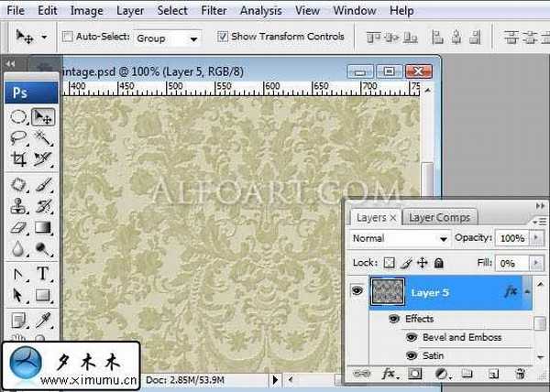Choose the Magic Wand tool
The height and width of the screenshot is (392, 550).
42,137
